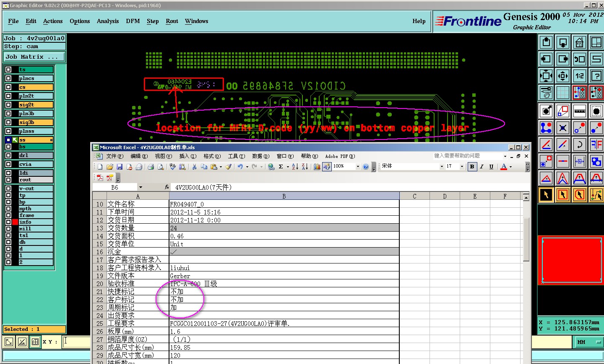Open the Excel 数据(D) menu
Screen dimensions: 604x364
(x=260, y=156)
